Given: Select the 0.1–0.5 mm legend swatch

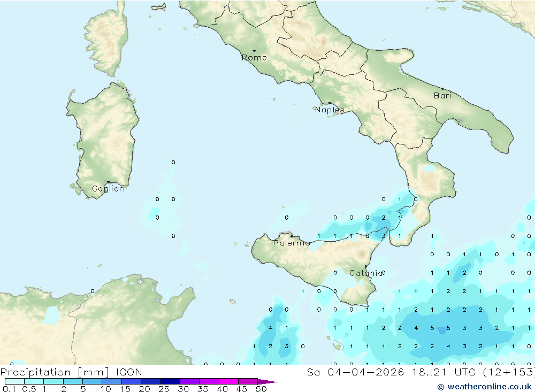Looking at the screenshot, I should pos(14,381).
